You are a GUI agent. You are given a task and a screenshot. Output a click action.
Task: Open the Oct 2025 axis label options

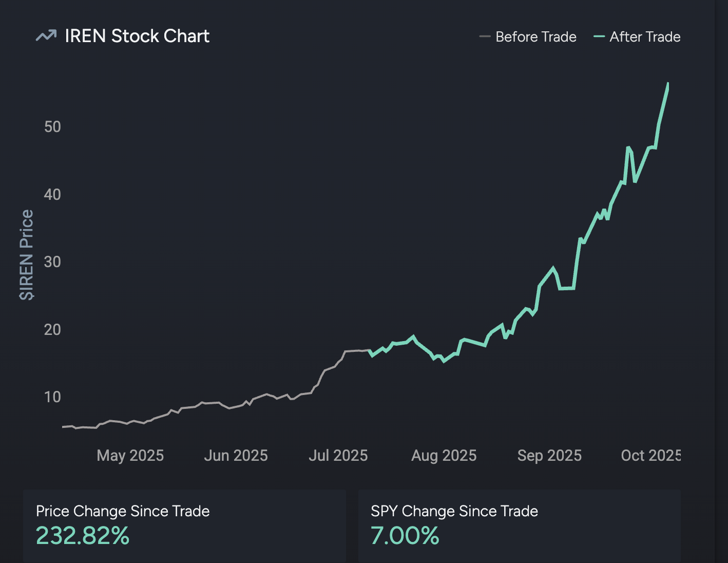coord(651,455)
